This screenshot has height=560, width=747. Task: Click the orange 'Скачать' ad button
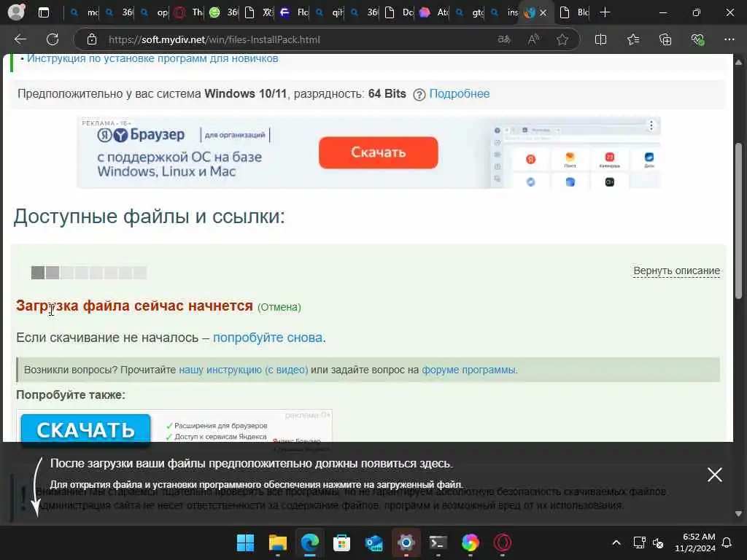pyautogui.click(x=379, y=152)
